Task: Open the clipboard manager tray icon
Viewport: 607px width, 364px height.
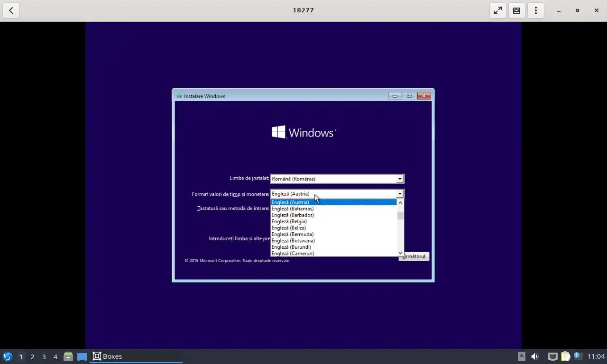Action: [x=565, y=356]
